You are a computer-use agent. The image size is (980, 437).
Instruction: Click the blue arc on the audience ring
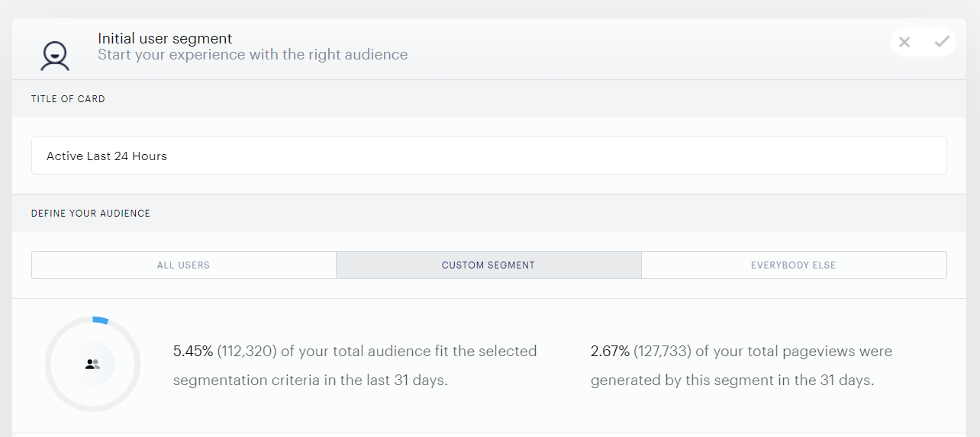point(101,320)
